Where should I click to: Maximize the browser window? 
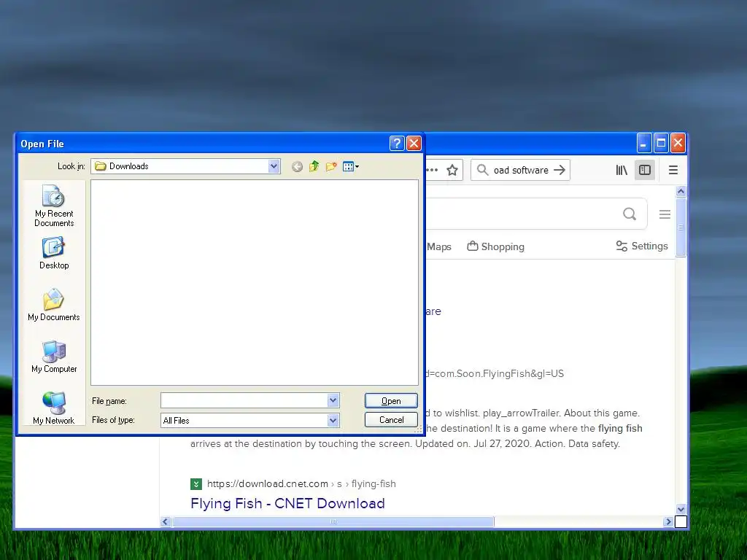tap(661, 143)
